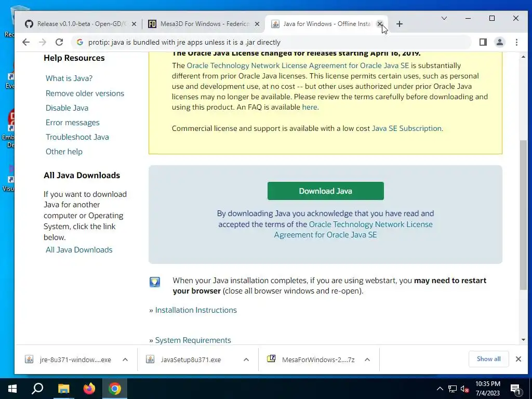Open the Windows Start menu
This screenshot has width=532, height=399.
pyautogui.click(x=12, y=389)
